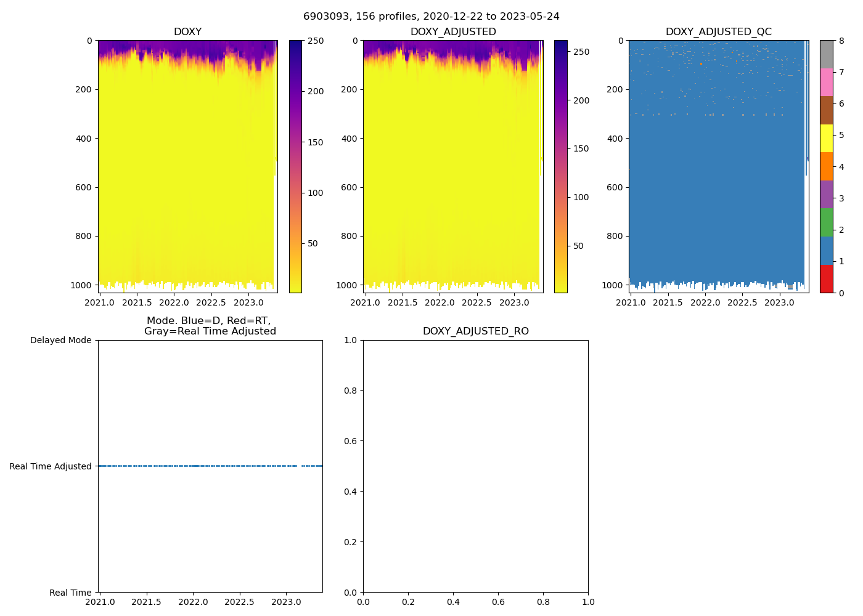Screen dimensions: 863x616
Task: Click the colorbar next to the DOXY plot
Action: 295,166
